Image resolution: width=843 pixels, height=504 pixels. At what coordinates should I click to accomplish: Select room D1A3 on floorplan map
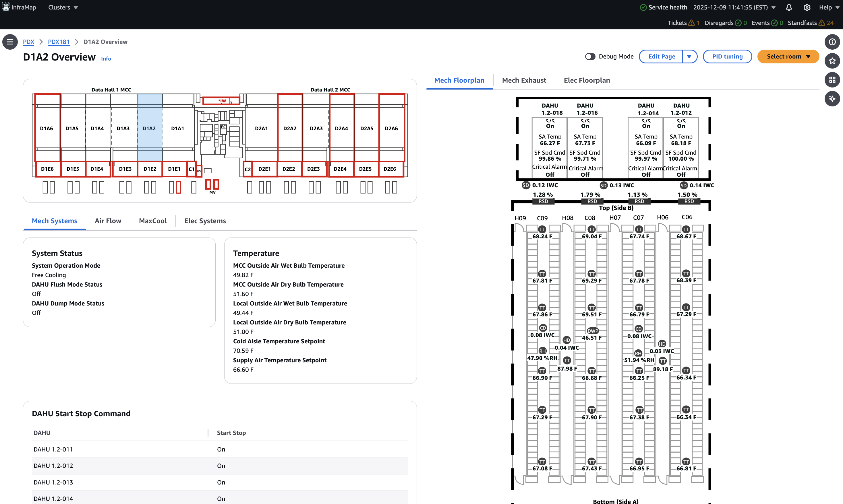point(123,129)
